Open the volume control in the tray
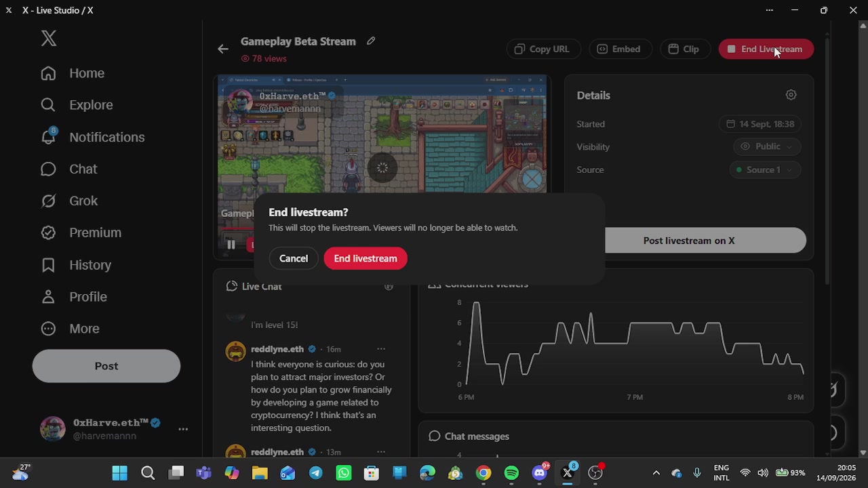Screen dimensions: 868x488 pyautogui.click(x=763, y=473)
